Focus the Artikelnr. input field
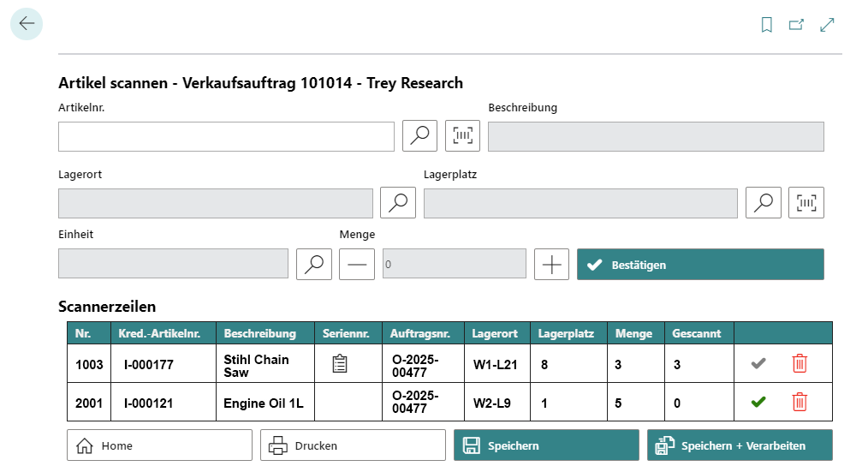Viewport: 868px width, 466px height. [226, 137]
